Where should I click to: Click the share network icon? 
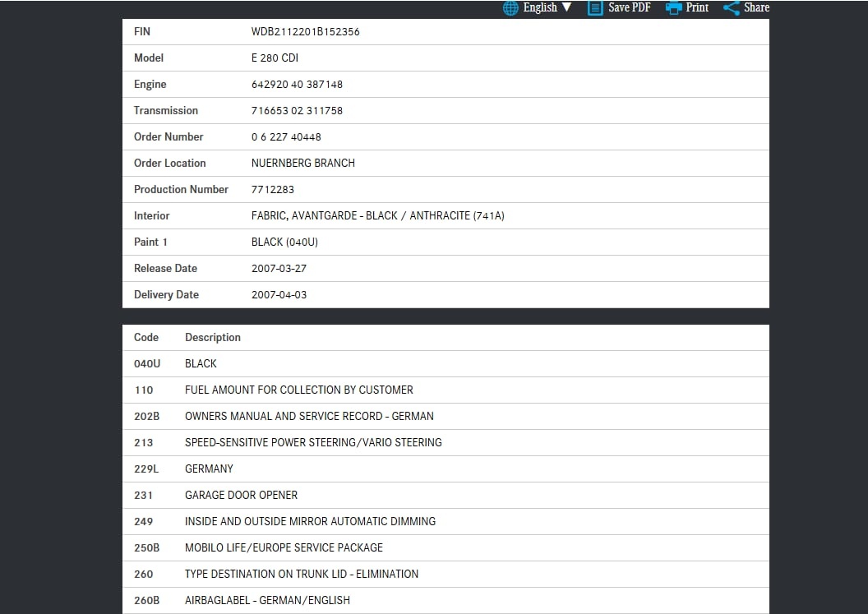pyautogui.click(x=732, y=7)
